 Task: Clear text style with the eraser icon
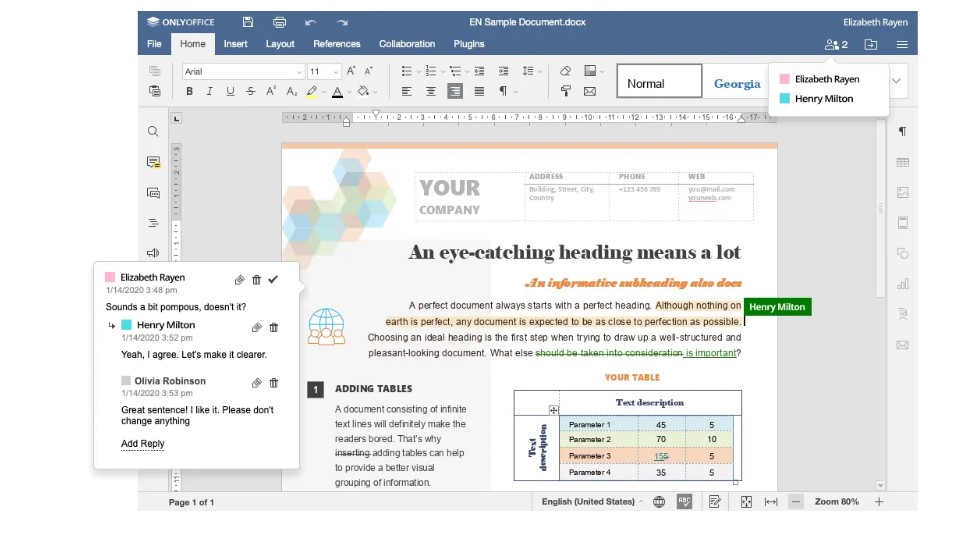point(565,71)
